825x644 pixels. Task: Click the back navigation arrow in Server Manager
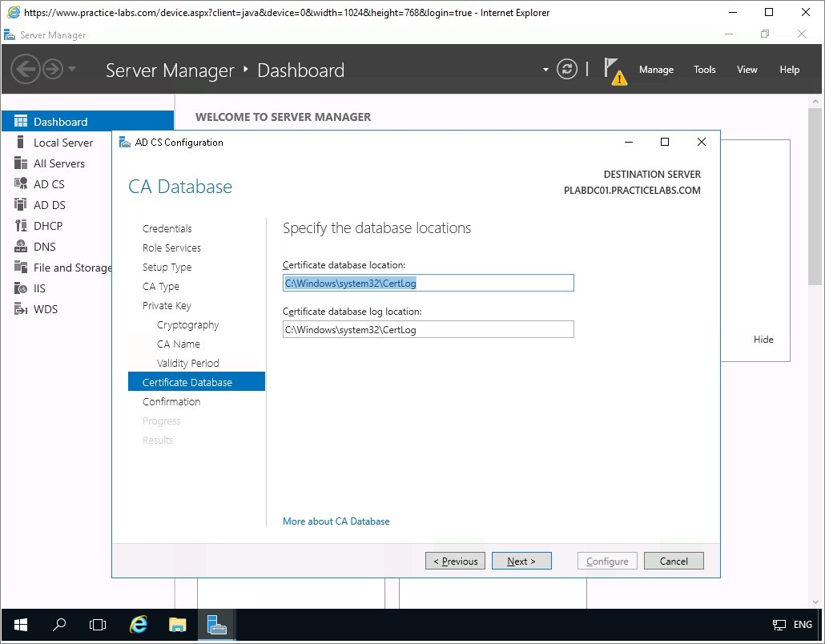click(x=26, y=69)
